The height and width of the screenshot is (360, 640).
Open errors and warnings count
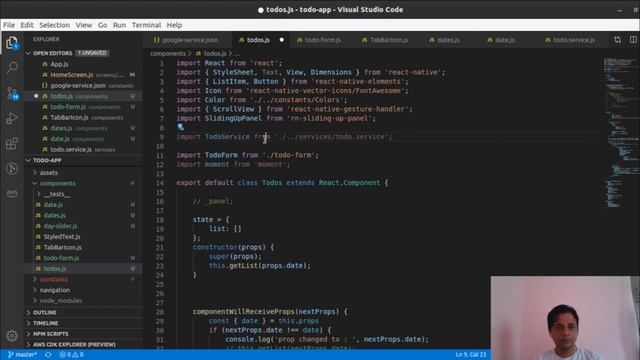pos(71,355)
